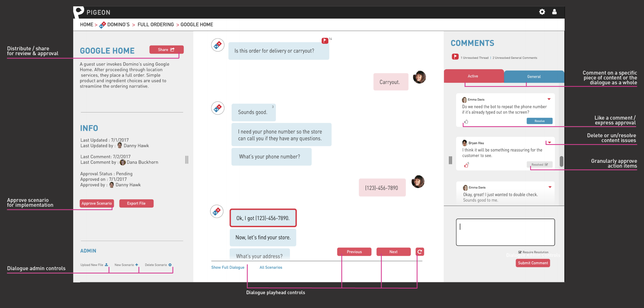Open the user profile icon
The image size is (644, 308).
(x=554, y=12)
